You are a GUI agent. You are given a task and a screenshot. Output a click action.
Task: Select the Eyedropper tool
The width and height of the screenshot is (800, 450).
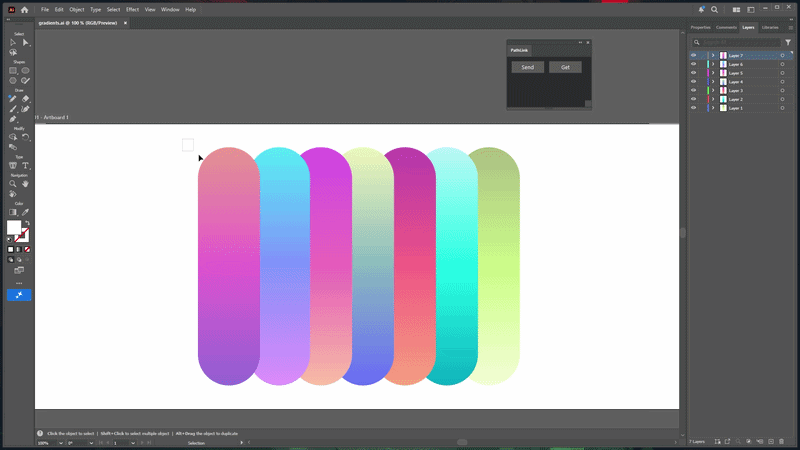[25, 212]
